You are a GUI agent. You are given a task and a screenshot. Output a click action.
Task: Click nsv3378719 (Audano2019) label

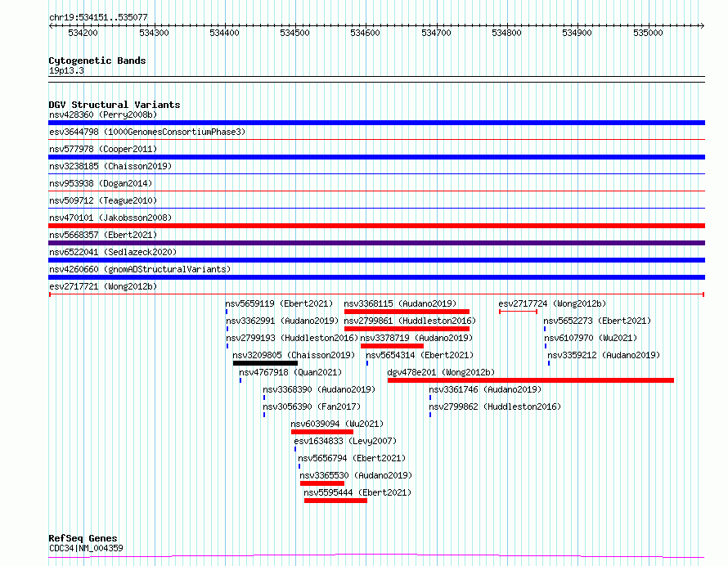(416, 338)
